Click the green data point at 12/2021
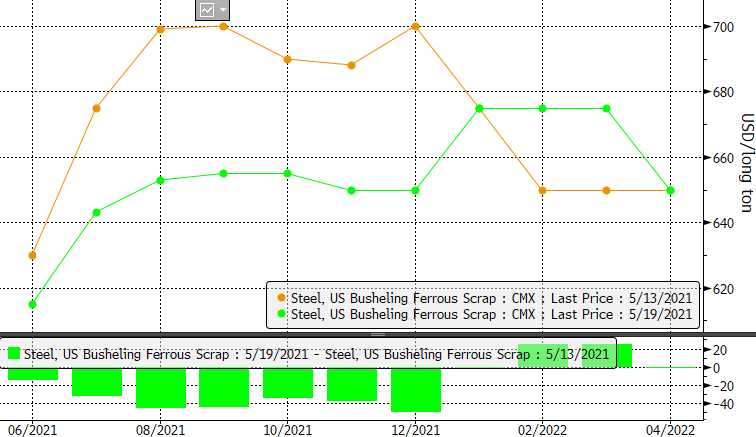This screenshot has width=756, height=437. pyautogui.click(x=415, y=190)
